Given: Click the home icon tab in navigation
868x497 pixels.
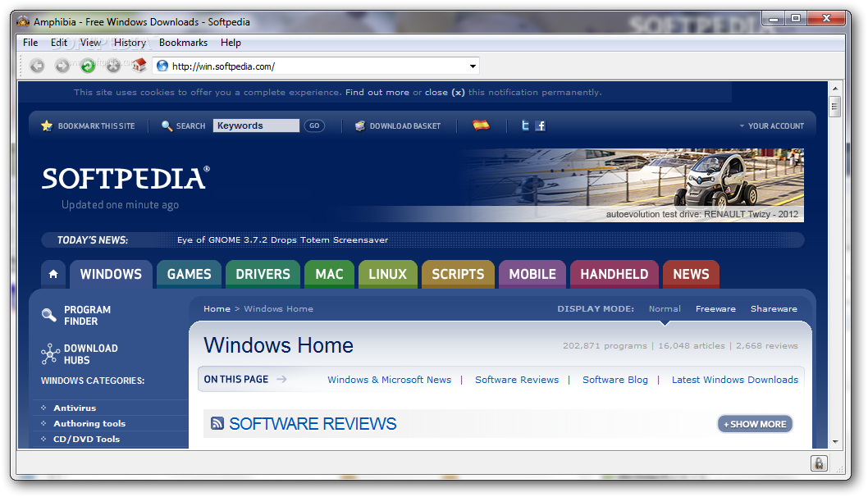Looking at the screenshot, I should [53, 274].
